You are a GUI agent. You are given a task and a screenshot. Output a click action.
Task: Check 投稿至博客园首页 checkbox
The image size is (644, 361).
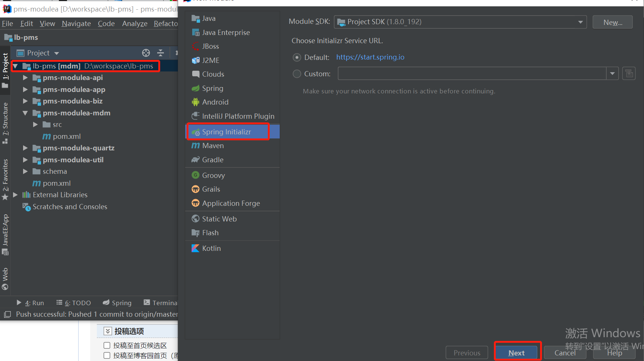tap(107, 355)
